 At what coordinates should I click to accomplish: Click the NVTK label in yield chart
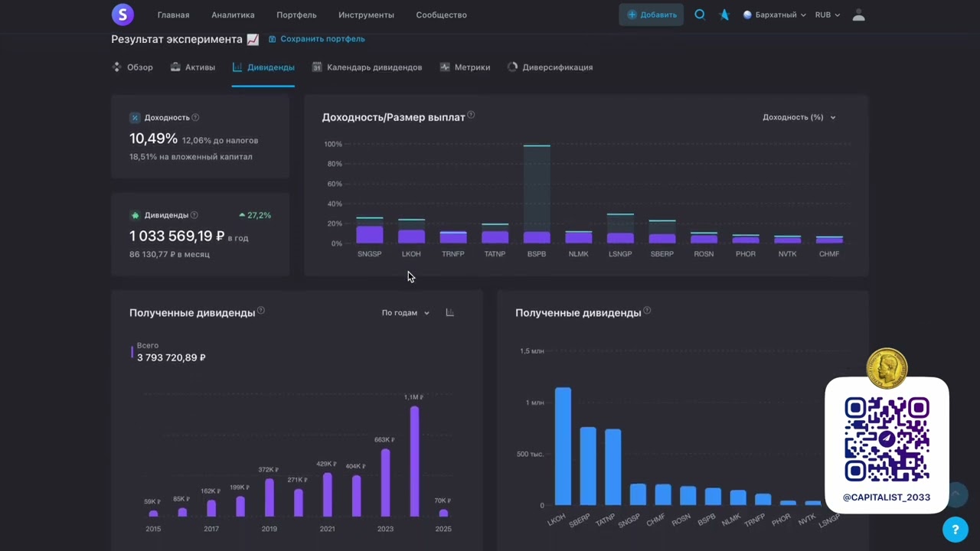pyautogui.click(x=787, y=254)
